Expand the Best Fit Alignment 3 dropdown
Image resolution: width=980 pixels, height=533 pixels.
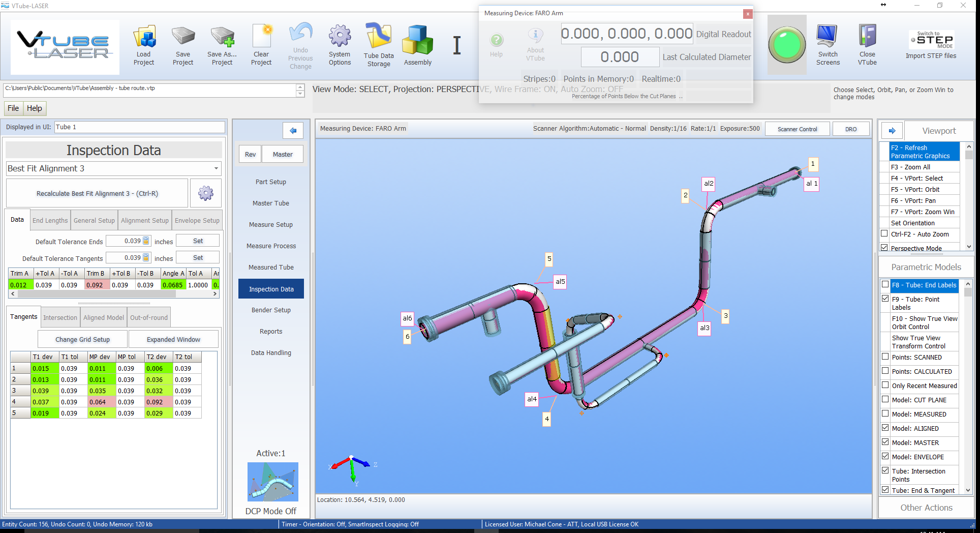click(x=216, y=168)
